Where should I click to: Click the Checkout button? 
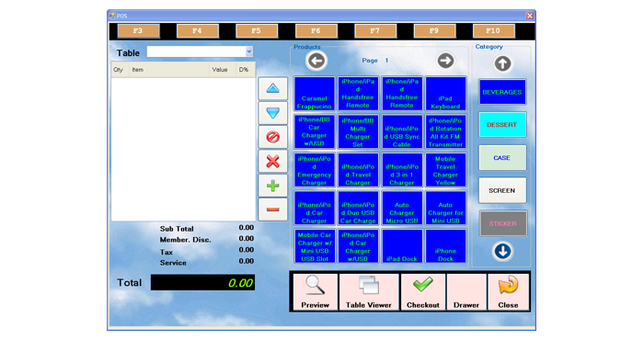click(x=422, y=291)
